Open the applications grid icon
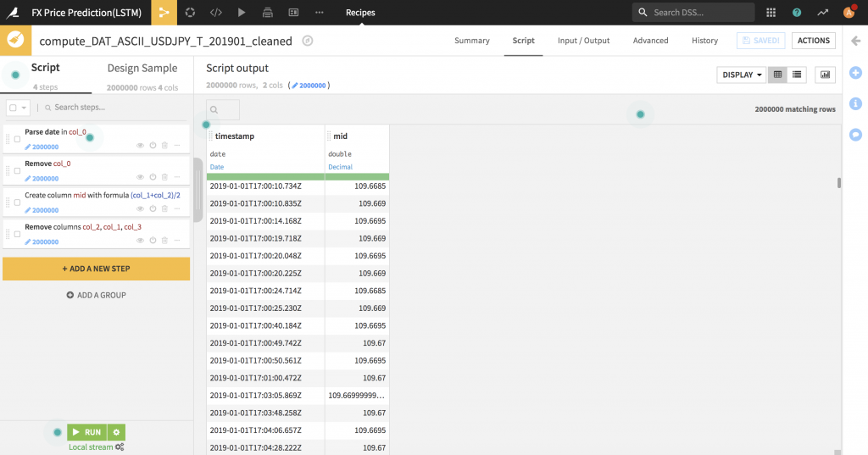The height and width of the screenshot is (455, 868). pos(771,12)
